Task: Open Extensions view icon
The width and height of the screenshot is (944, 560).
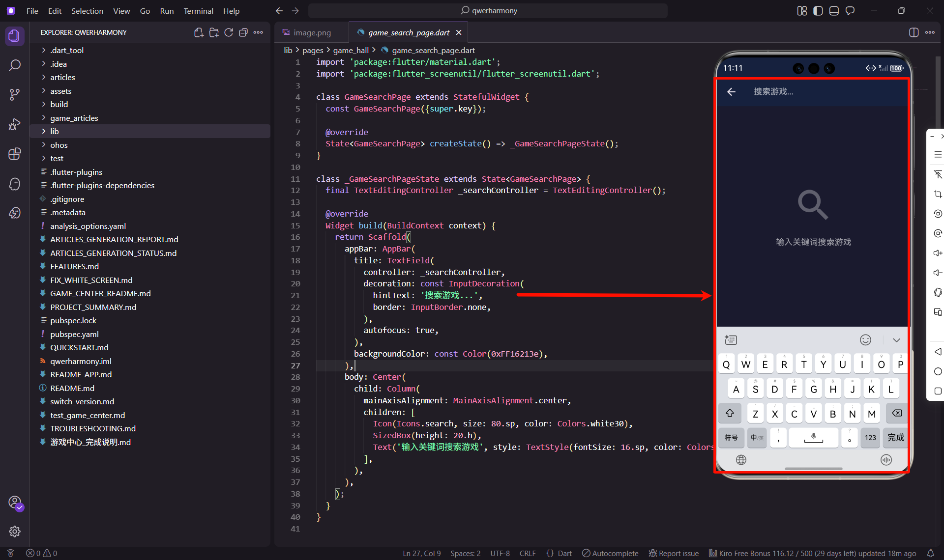Action: tap(15, 154)
